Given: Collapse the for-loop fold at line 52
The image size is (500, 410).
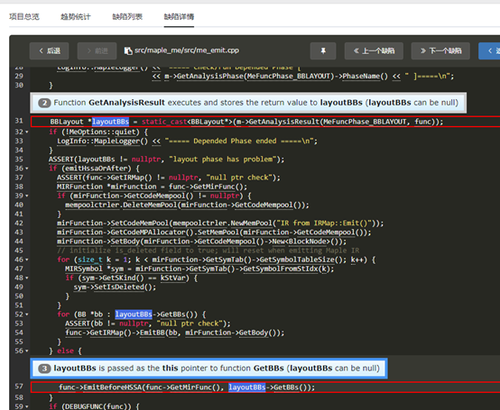Looking at the screenshot, I should tap(27, 314).
